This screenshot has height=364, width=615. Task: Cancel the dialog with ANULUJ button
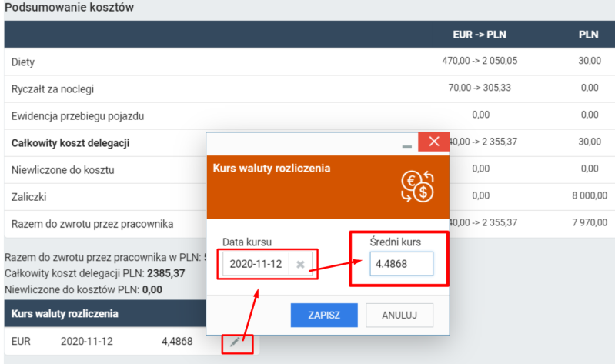(399, 315)
